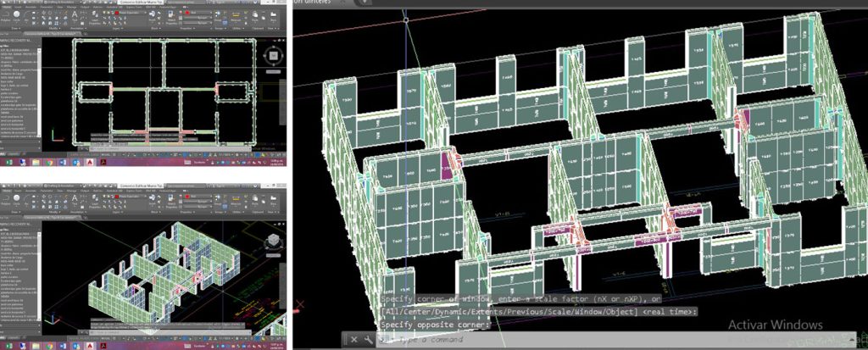Click the command line customize wrench icon
The height and width of the screenshot is (350, 868).
(x=369, y=339)
